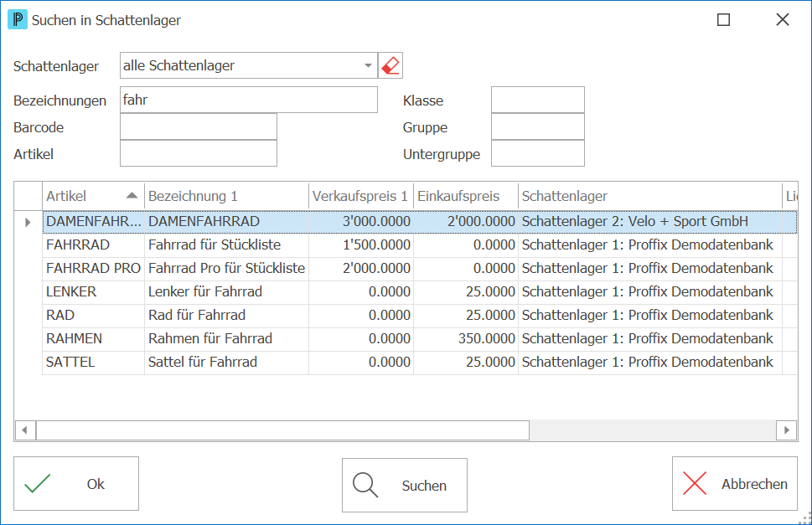
Task: Click 'Schattenlager 2: Velo + Sport GmbH' cell
Action: [x=650, y=222]
